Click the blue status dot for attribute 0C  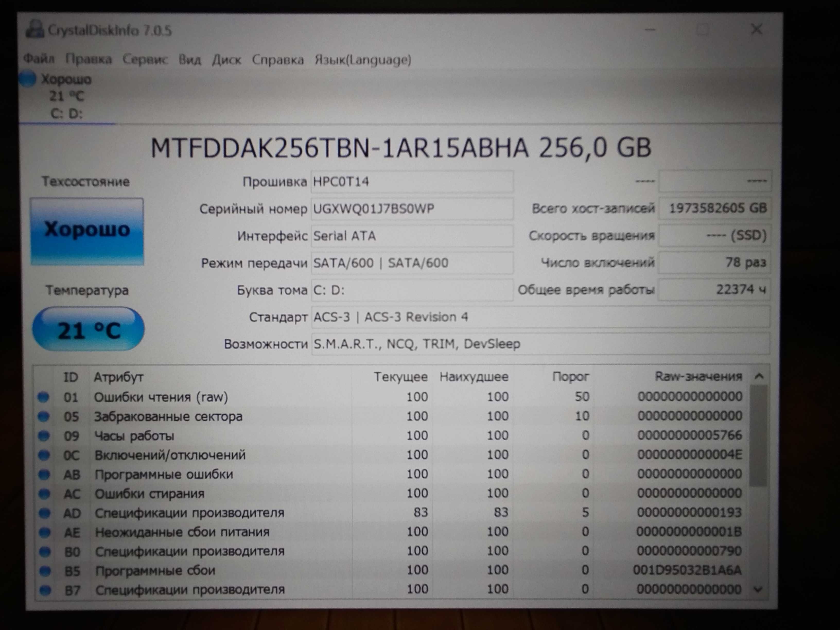(x=44, y=455)
